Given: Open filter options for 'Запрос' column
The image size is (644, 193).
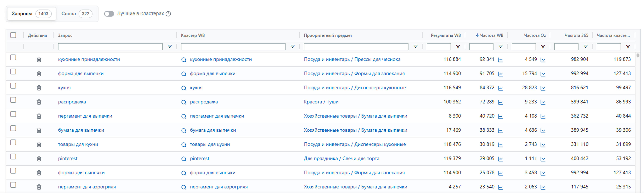Looking at the screenshot, I should pyautogui.click(x=170, y=47).
